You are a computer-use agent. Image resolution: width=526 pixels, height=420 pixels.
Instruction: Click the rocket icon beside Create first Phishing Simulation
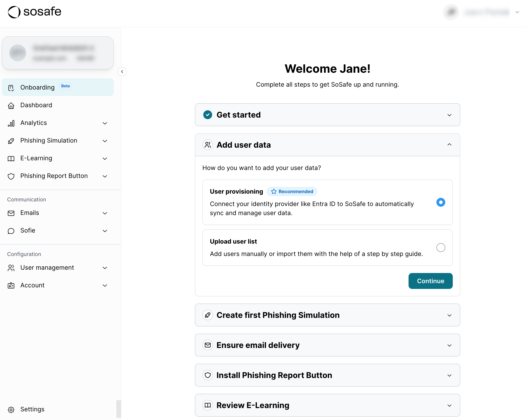pos(208,315)
